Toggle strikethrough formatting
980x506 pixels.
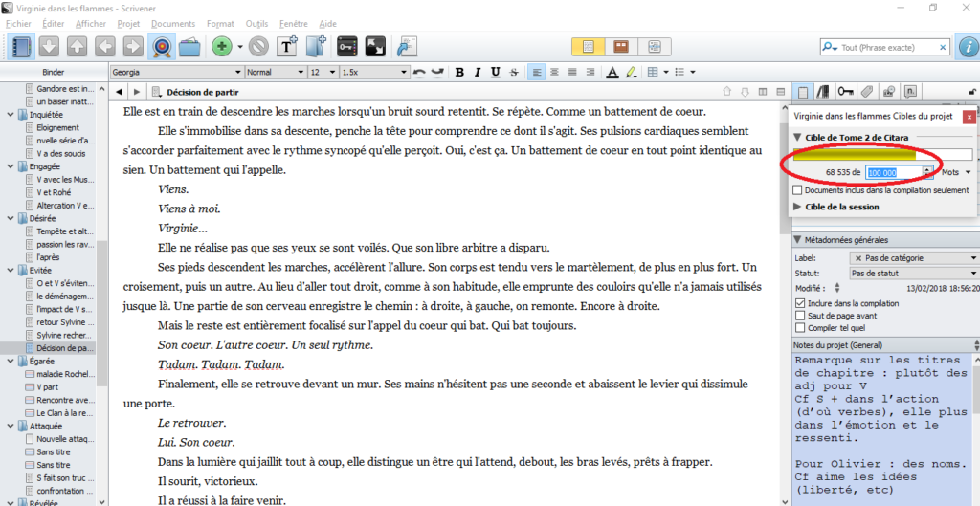coord(514,73)
